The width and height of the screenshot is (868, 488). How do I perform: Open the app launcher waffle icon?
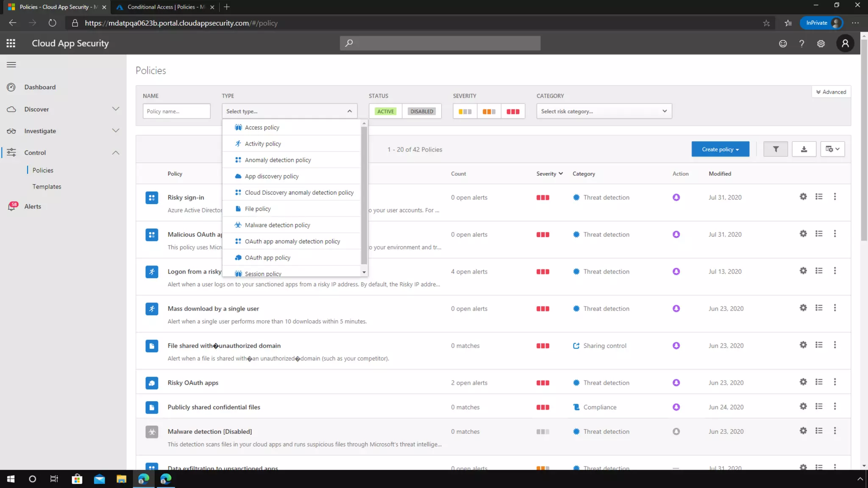tap(11, 43)
